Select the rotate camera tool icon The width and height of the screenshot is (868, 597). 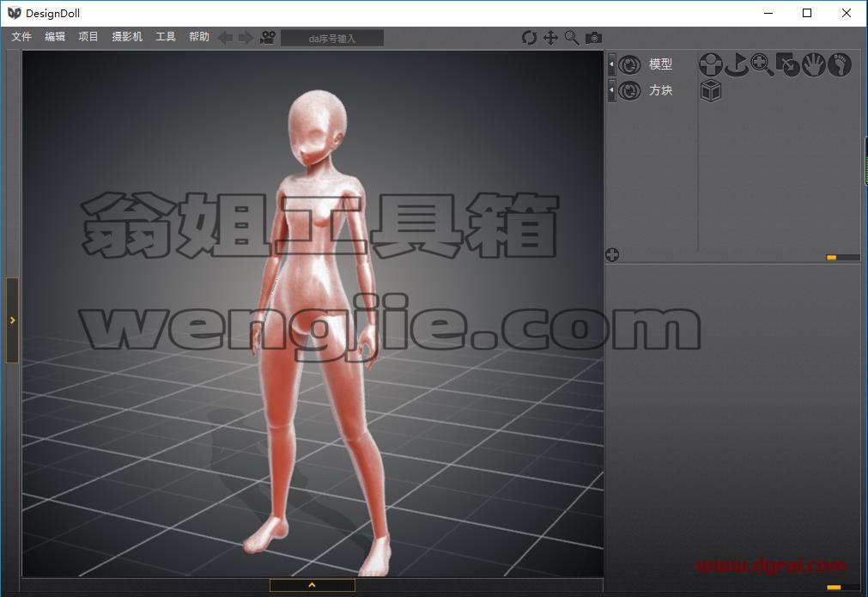pos(529,38)
